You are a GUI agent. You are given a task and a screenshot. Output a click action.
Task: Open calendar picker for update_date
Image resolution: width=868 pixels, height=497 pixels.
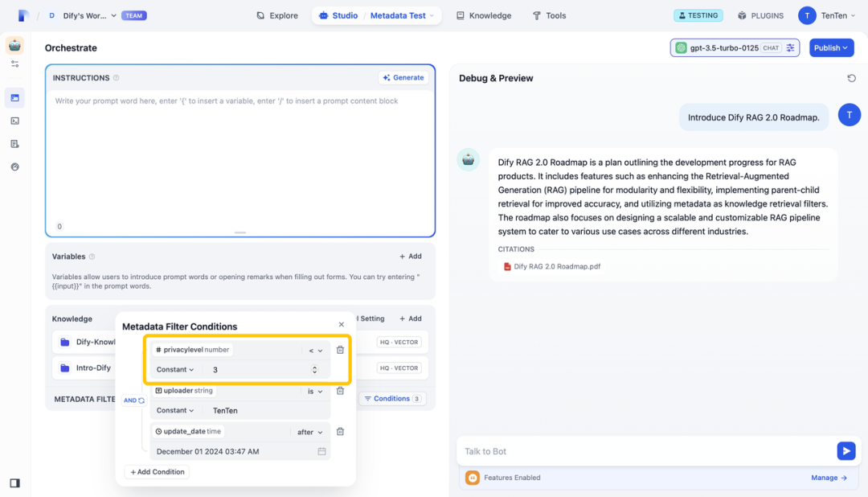pyautogui.click(x=321, y=452)
